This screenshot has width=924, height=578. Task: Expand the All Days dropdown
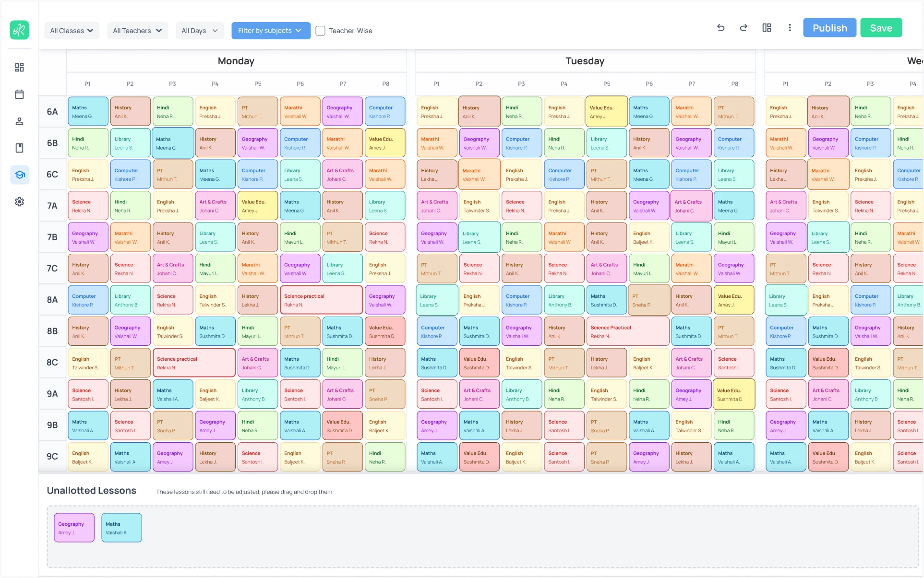coord(200,31)
